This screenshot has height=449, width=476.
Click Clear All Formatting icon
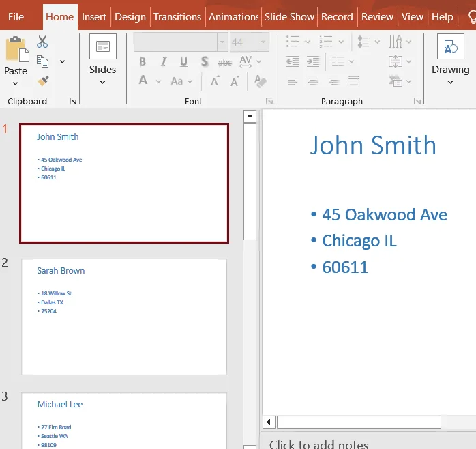(260, 81)
